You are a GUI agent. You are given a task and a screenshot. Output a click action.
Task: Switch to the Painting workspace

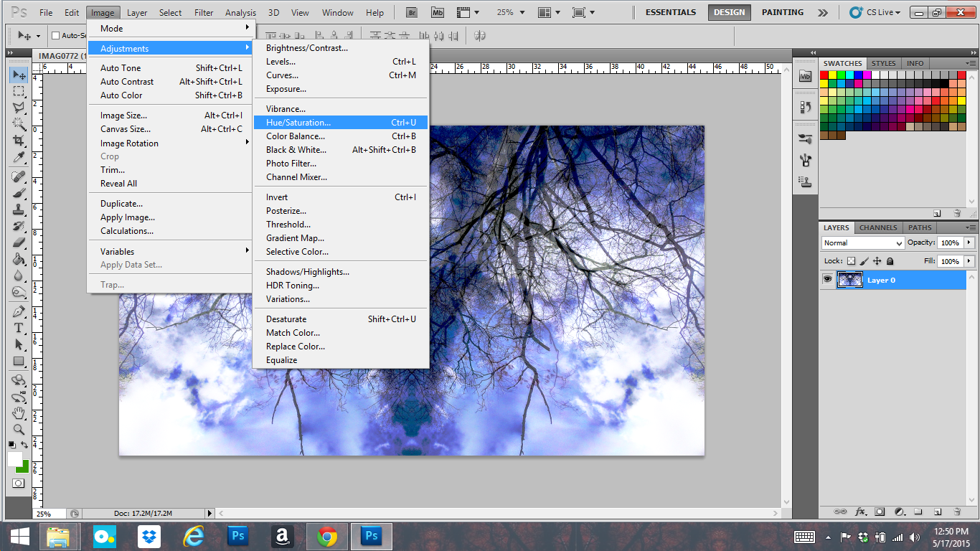pyautogui.click(x=783, y=12)
